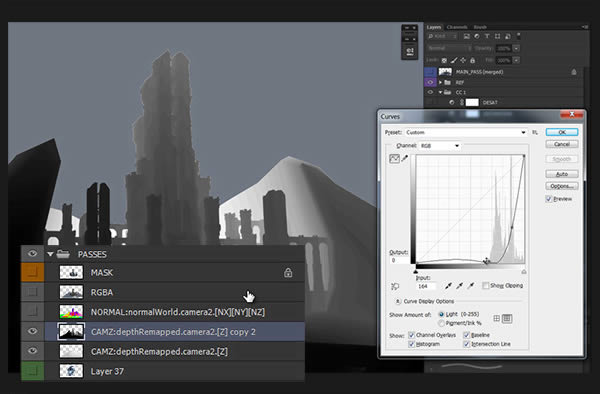Viewport: 600px width, 394px height.
Task: Toggle visibility of the RGBA layer
Action: [33, 292]
